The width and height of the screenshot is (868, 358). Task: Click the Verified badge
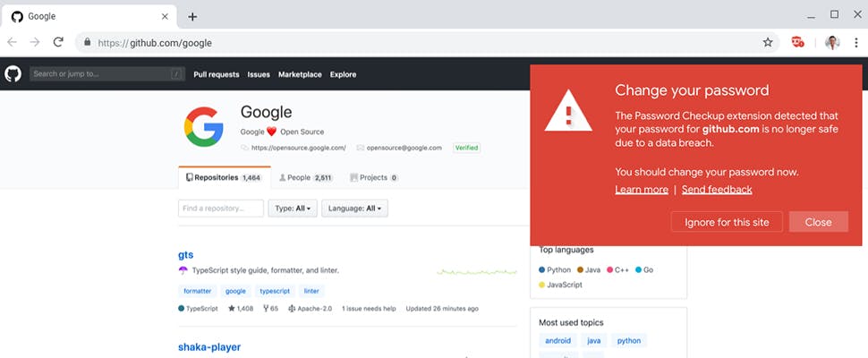[466, 148]
